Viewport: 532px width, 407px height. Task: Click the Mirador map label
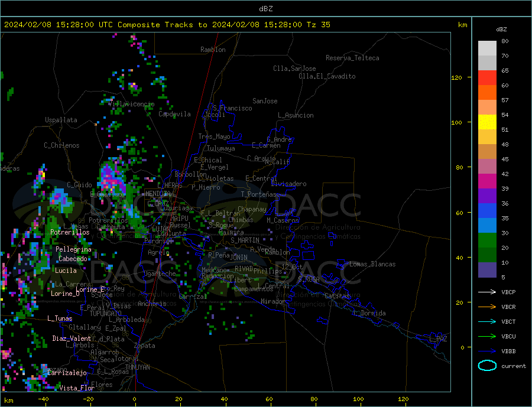[x=273, y=301]
